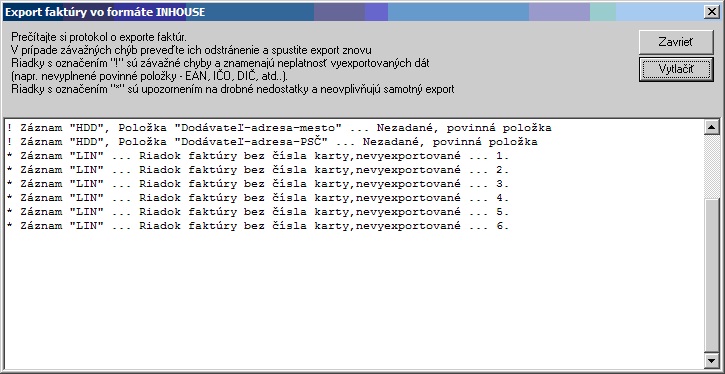Click the instruction text about EAN, IČO, DIČ
The width and height of the screenshot is (725, 374).
click(149, 76)
